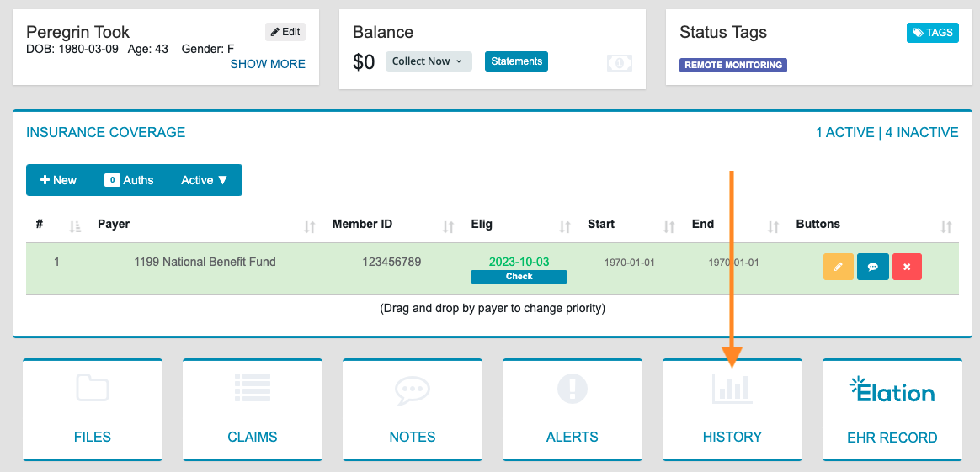Open the TAGS button in Status Tags
The height and width of the screenshot is (472, 980).
(x=933, y=33)
